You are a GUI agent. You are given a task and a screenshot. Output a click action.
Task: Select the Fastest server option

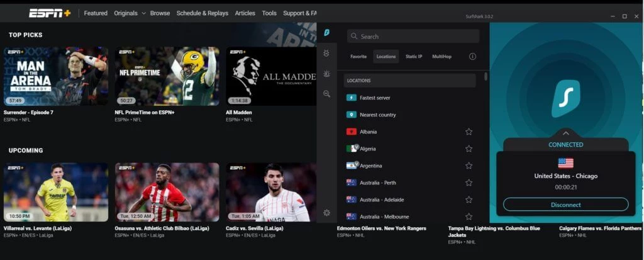point(409,98)
